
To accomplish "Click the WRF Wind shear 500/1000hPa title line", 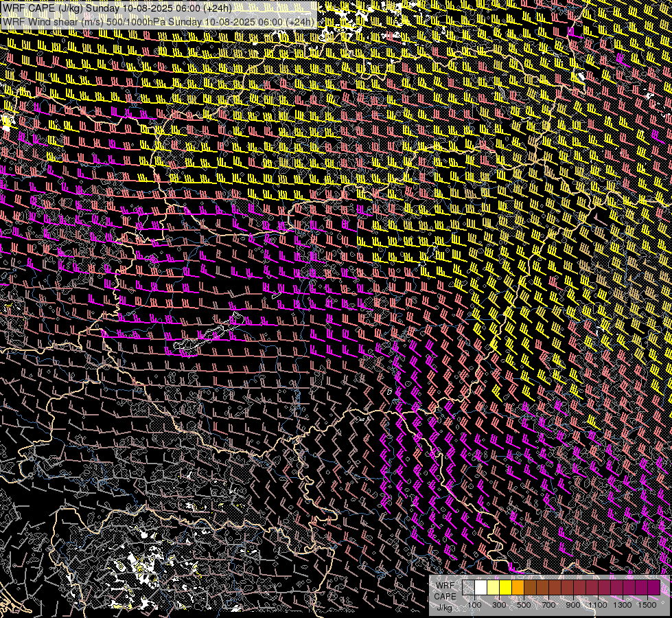I will click(158, 22).
